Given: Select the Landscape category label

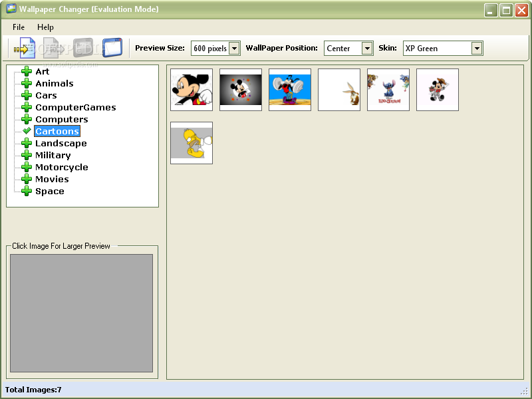Looking at the screenshot, I should [x=61, y=143].
